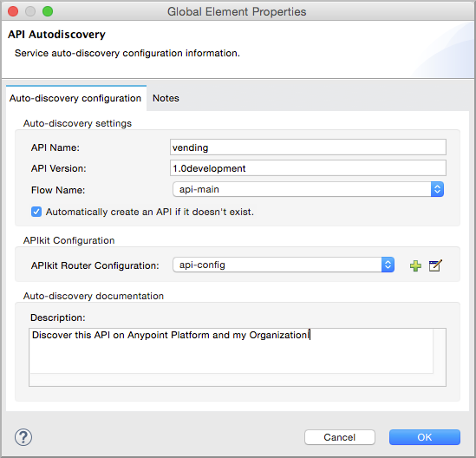476x458 pixels.
Task: Dismiss the dialog with Cancel
Action: (x=339, y=437)
